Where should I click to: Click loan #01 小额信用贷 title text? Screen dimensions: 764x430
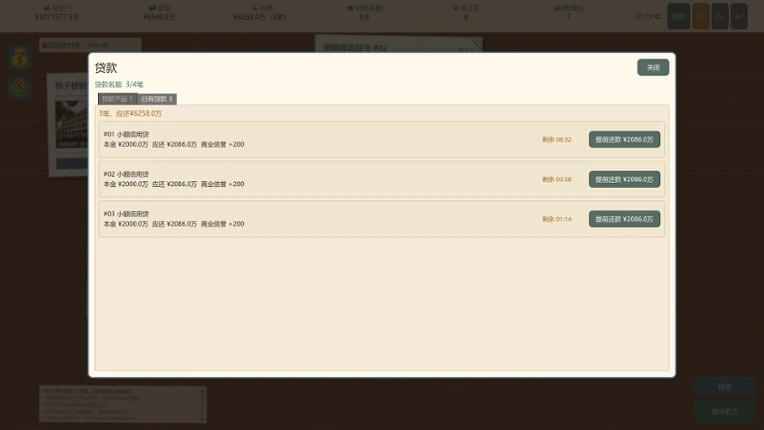tap(126, 134)
